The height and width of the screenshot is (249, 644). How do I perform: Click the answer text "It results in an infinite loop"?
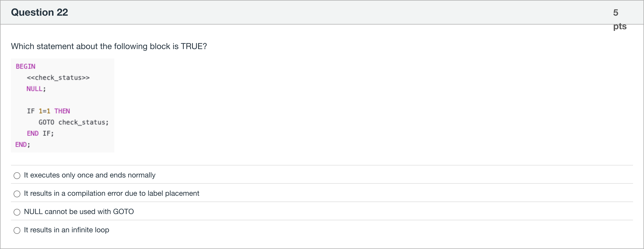click(67, 230)
